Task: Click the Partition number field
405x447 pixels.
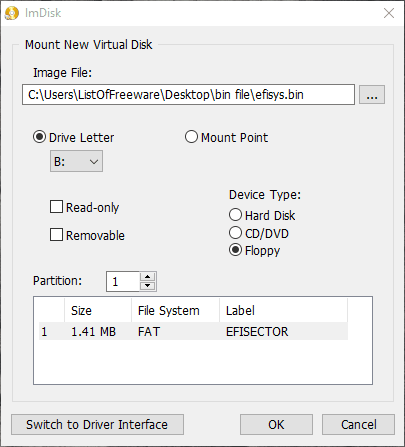Action: coord(123,282)
